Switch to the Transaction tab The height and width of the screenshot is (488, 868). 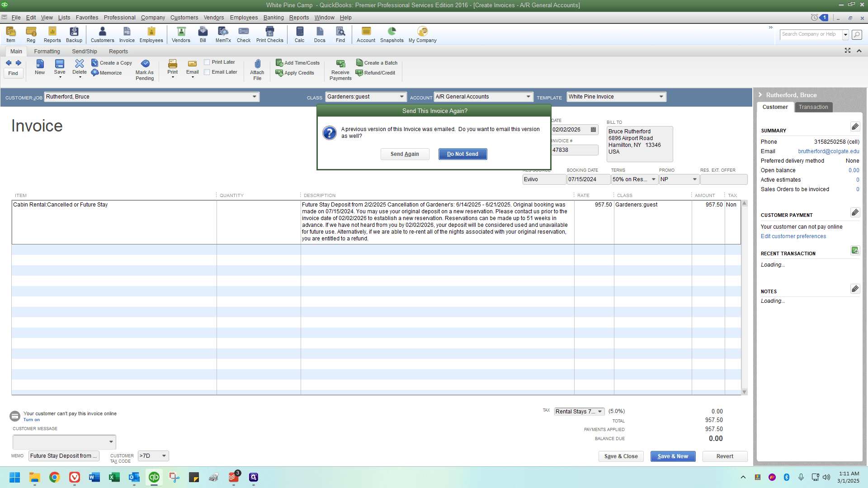813,107
